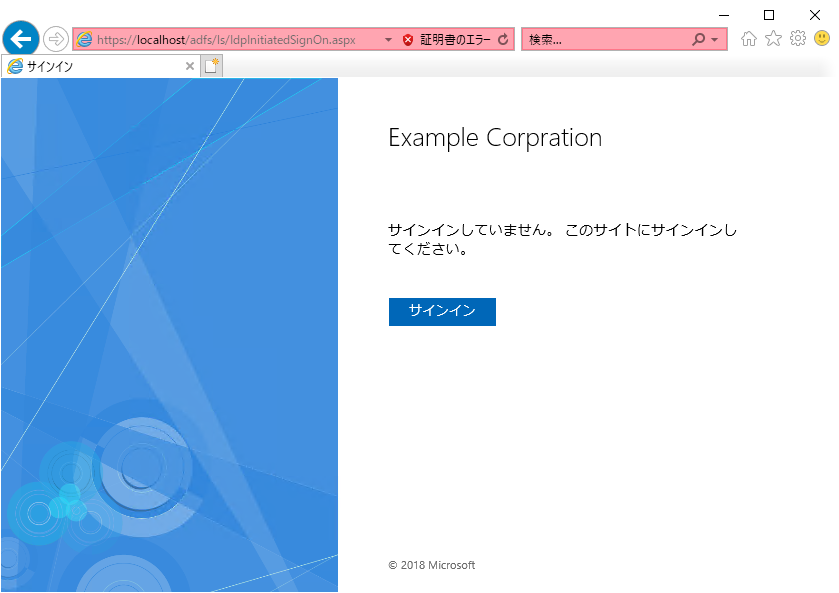Open a new tab button

pyautogui.click(x=211, y=66)
